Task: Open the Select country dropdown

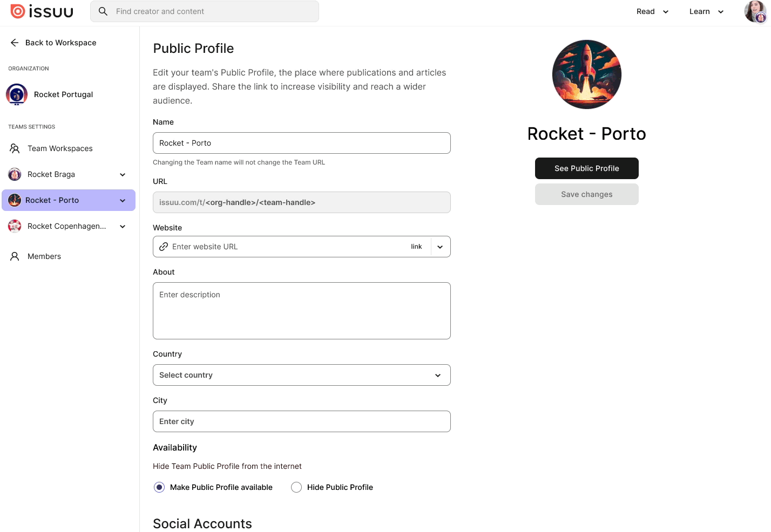Action: click(302, 375)
